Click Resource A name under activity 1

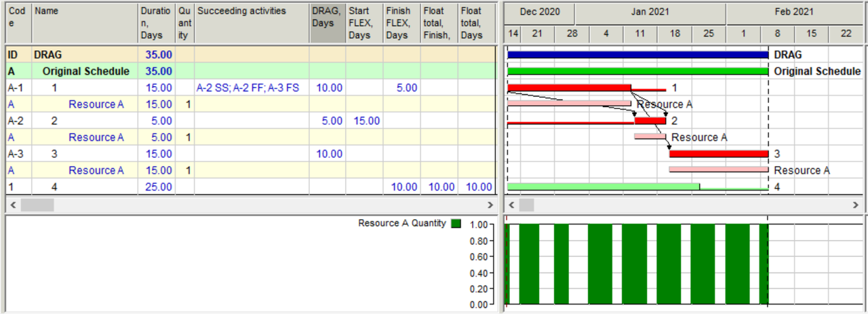(96, 104)
